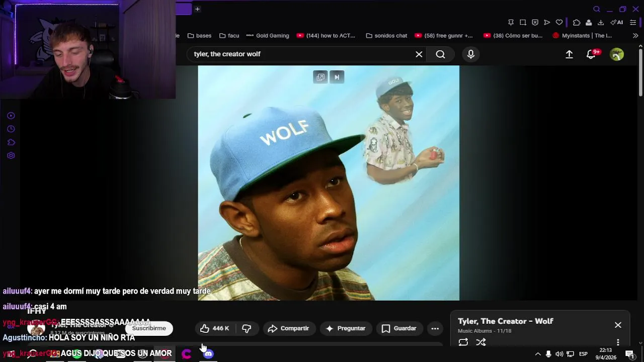Click the pin icon in the toolbar
This screenshot has height=362, width=644.
click(x=511, y=23)
